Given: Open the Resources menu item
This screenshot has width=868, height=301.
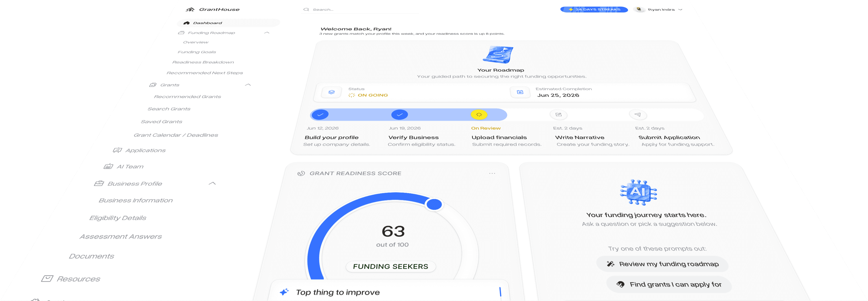Looking at the screenshot, I should pos(78,279).
